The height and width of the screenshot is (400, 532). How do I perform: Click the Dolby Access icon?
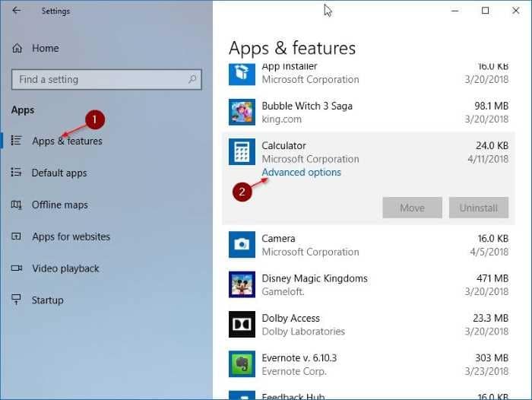tap(242, 324)
